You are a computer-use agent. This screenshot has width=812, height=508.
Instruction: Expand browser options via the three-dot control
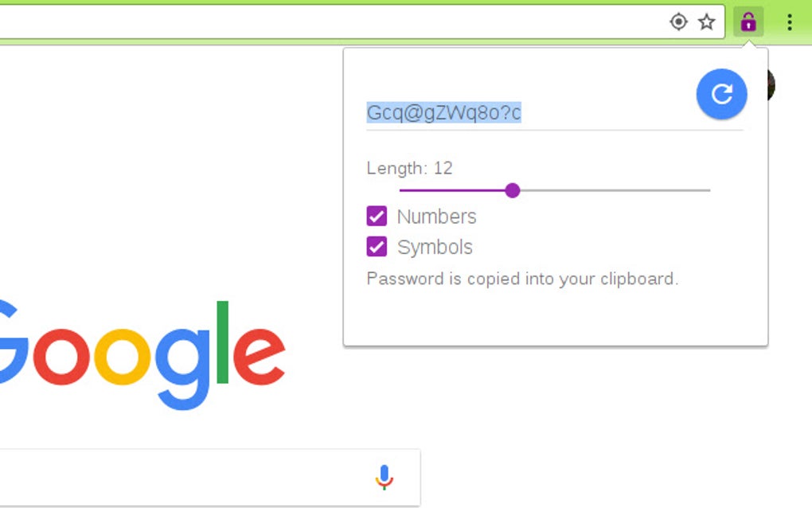tap(788, 21)
